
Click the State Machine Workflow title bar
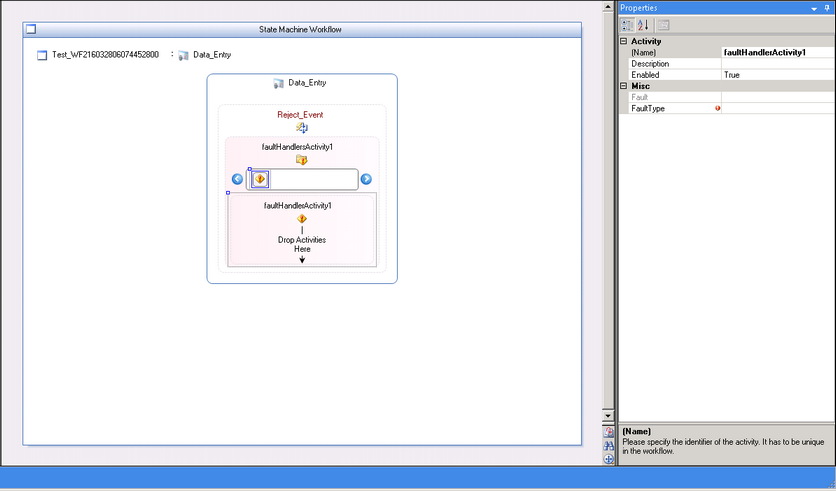point(302,30)
